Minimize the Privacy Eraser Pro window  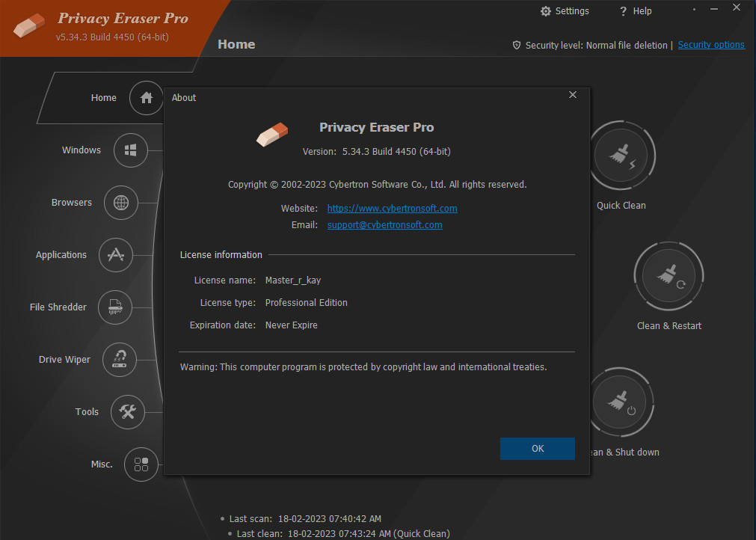714,9
